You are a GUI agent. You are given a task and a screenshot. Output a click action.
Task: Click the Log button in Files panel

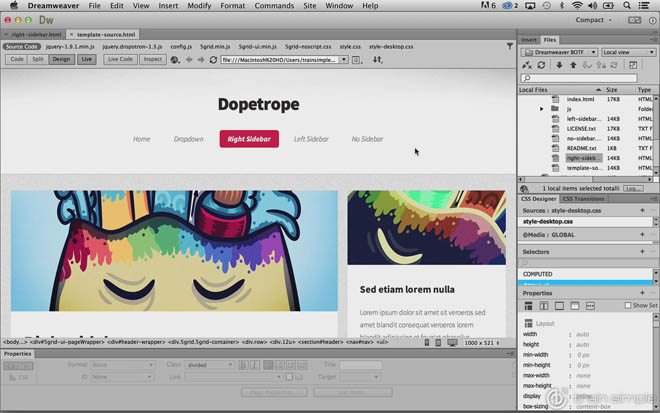click(633, 188)
